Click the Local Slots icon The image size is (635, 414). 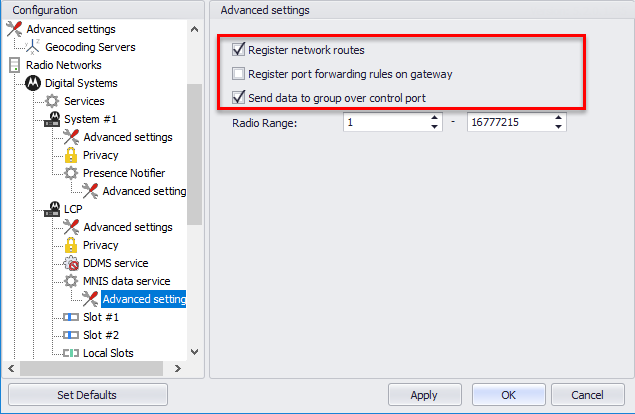click(71, 353)
